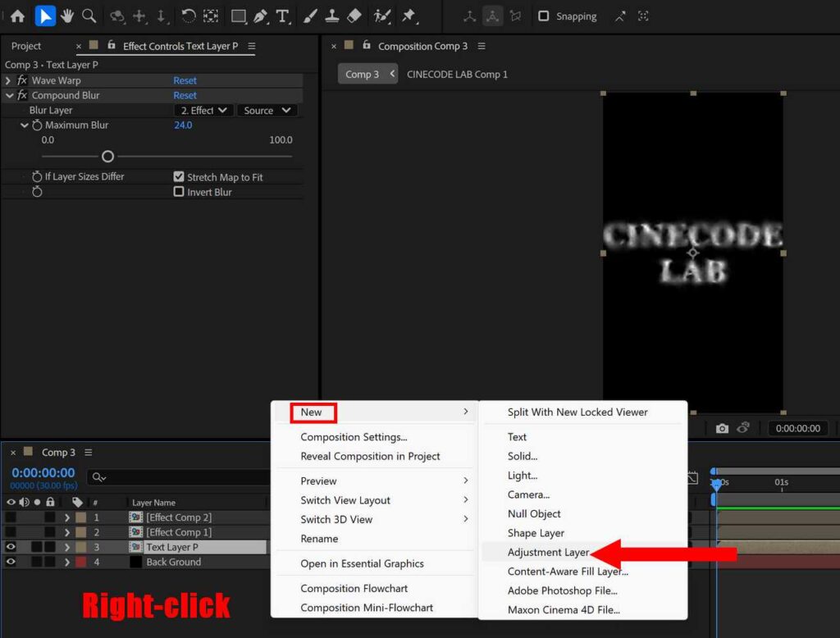The height and width of the screenshot is (638, 840).
Task: Select the Brush tool
Action: tap(309, 16)
